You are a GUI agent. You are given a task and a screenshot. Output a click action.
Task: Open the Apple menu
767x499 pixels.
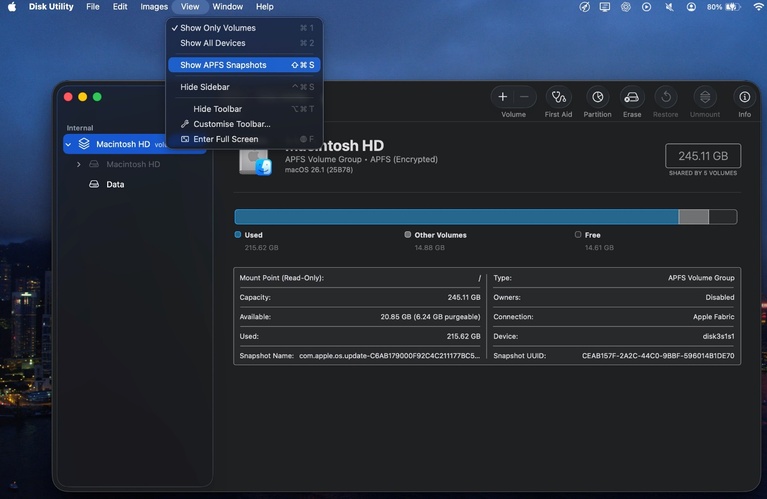tap(12, 7)
